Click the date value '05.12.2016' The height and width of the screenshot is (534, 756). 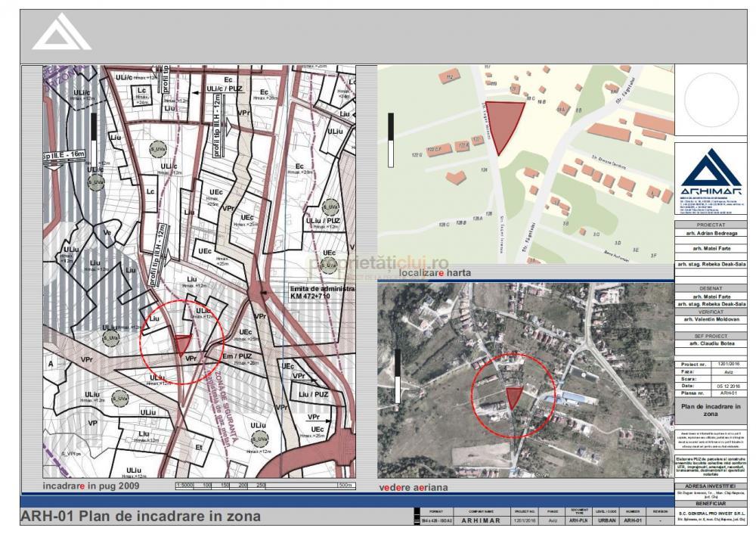click(x=728, y=387)
